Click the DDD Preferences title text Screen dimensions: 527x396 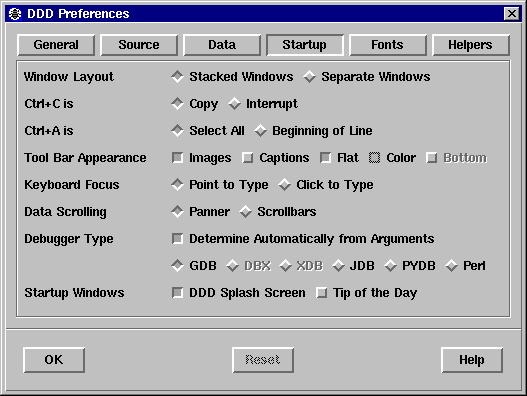click(78, 14)
